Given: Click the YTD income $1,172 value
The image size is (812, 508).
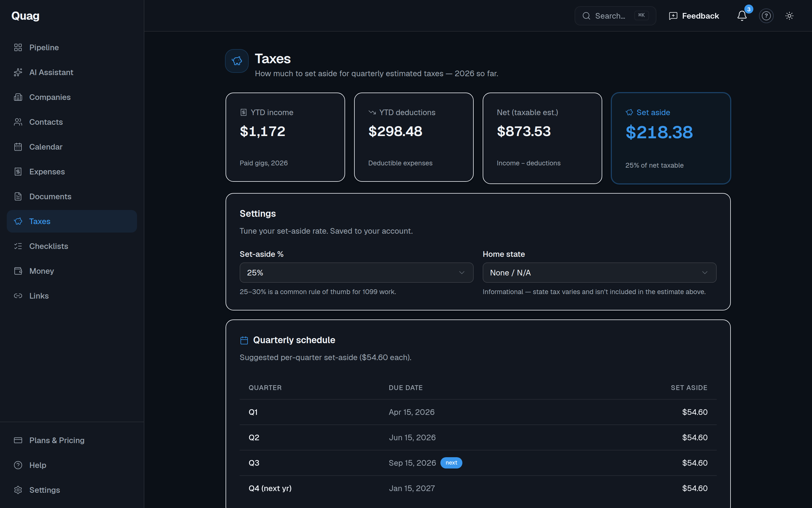Looking at the screenshot, I should pyautogui.click(x=262, y=131).
